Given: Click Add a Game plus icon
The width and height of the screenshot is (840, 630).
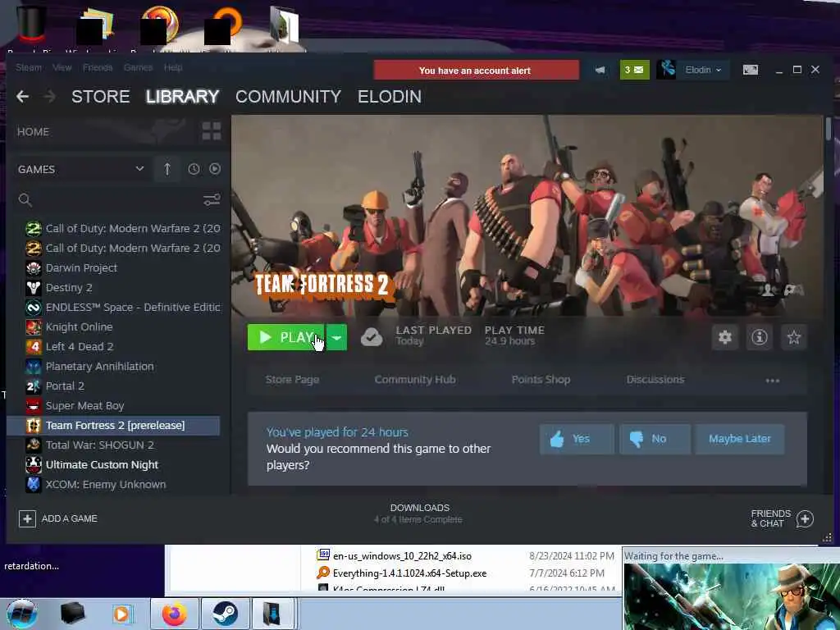Looking at the screenshot, I should (x=27, y=518).
